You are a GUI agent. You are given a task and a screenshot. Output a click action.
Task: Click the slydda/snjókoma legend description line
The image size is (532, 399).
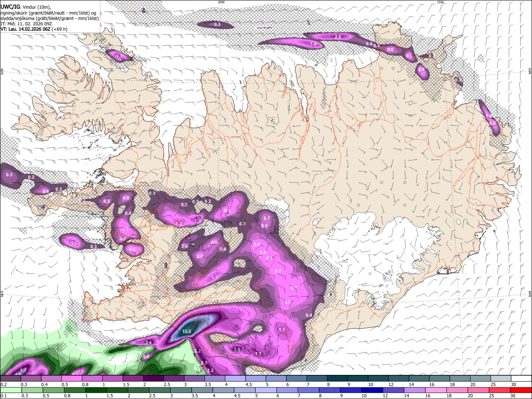pyautogui.click(x=49, y=18)
